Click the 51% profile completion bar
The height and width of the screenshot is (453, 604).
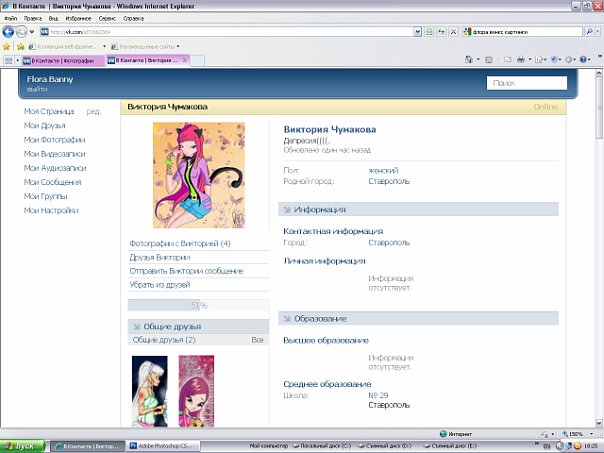(x=198, y=305)
